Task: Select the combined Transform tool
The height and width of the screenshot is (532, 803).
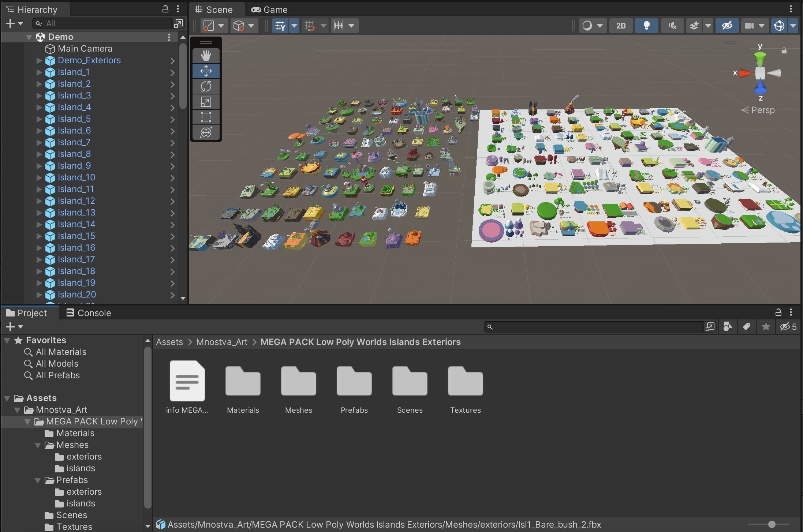Action: pos(206,132)
